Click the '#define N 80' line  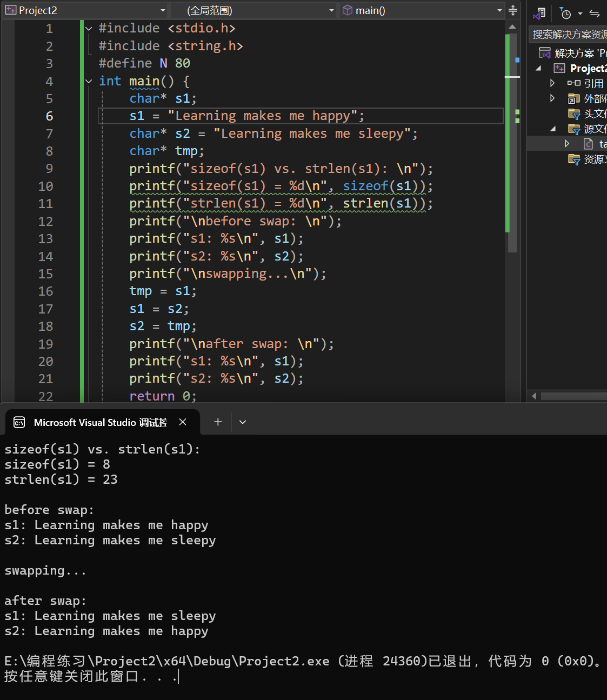(x=144, y=63)
